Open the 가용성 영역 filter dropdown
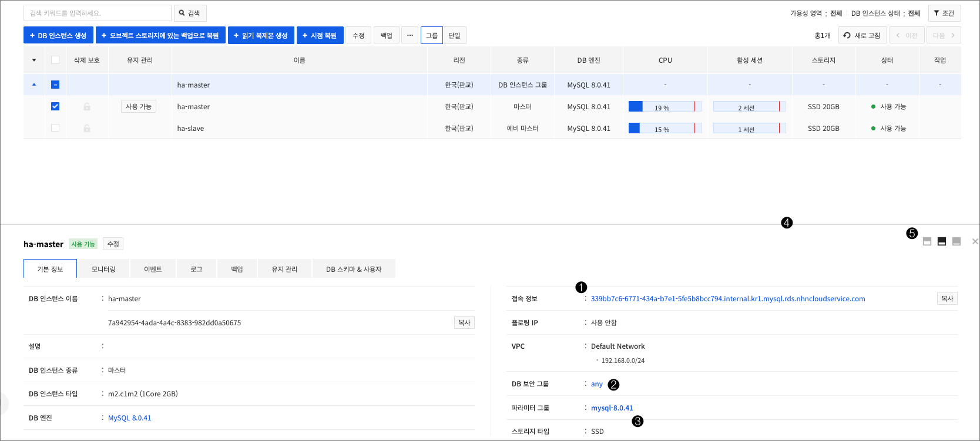The image size is (980, 441). tap(816, 13)
